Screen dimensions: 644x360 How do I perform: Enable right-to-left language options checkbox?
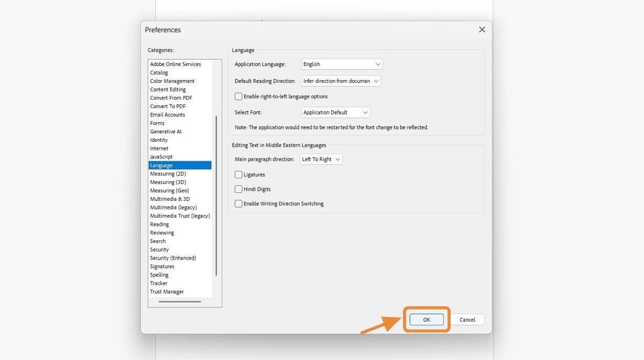point(239,97)
